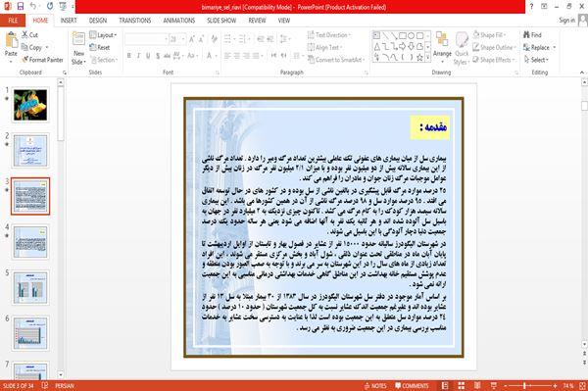Save the presentation from quick access

click(x=21, y=7)
